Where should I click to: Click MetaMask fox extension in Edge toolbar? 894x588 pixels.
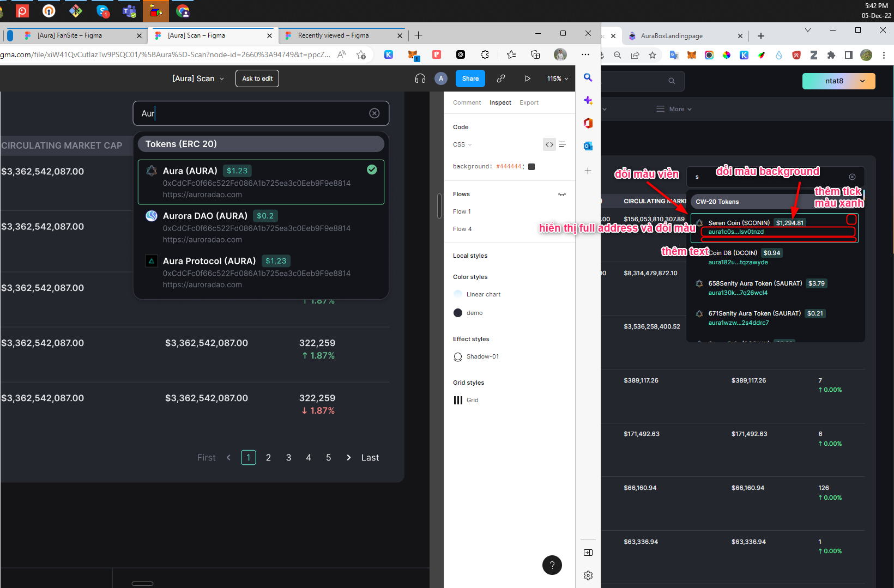(413, 54)
